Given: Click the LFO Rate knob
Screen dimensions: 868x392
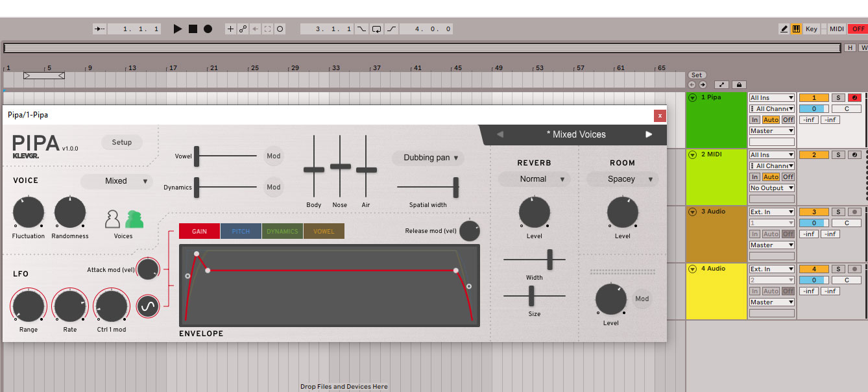Looking at the screenshot, I should pos(70,306).
